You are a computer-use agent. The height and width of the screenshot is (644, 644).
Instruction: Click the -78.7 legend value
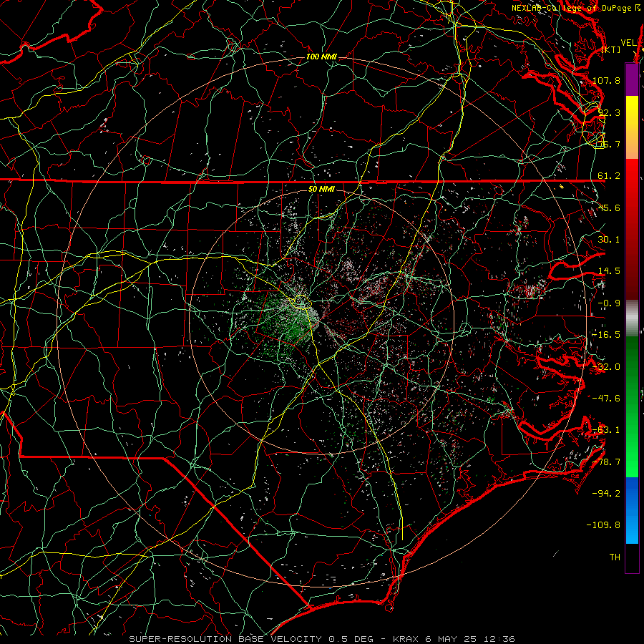coord(606,462)
